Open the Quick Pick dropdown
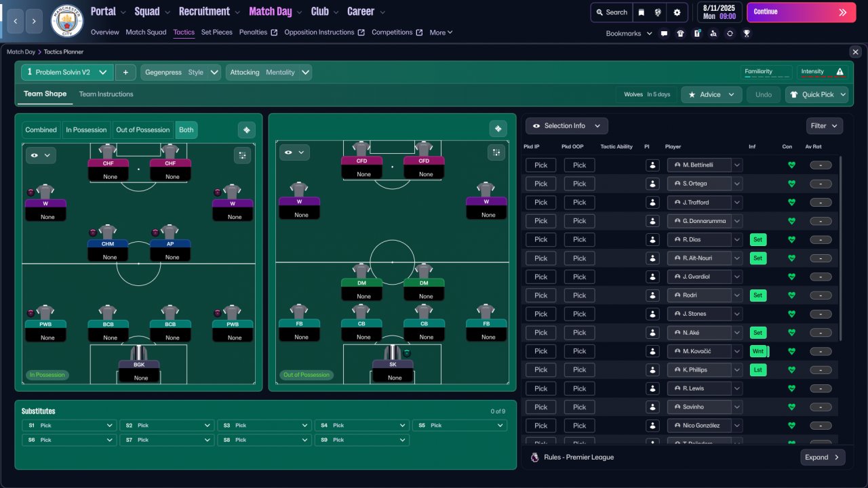The height and width of the screenshot is (488, 868). 817,95
